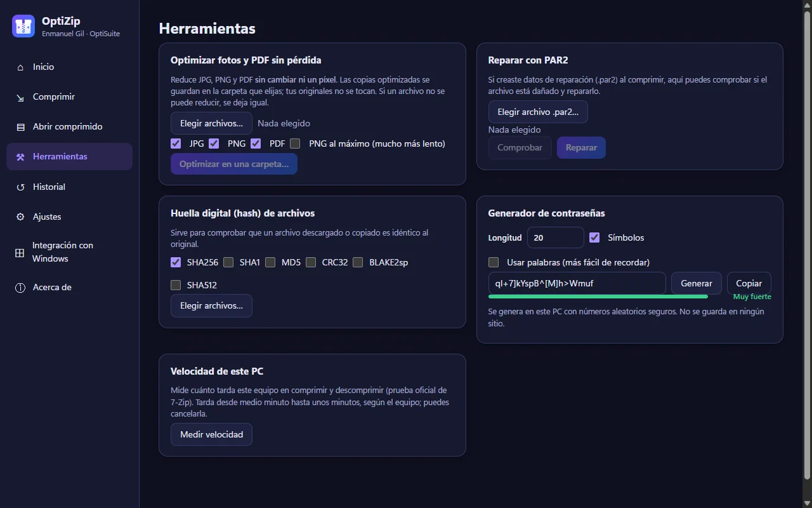
Task: Toggle the Símbolos checkbox
Action: pyautogui.click(x=594, y=237)
